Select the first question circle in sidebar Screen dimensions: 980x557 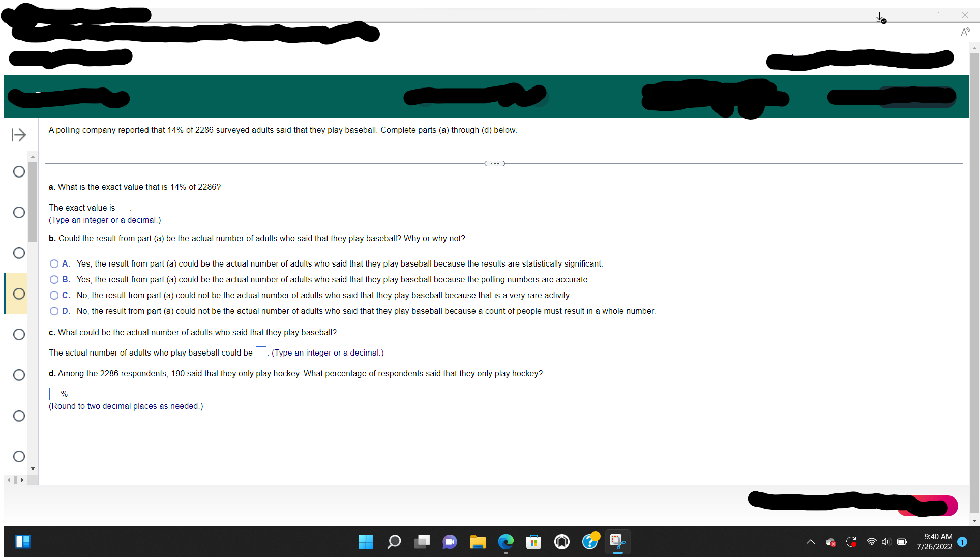(x=19, y=171)
